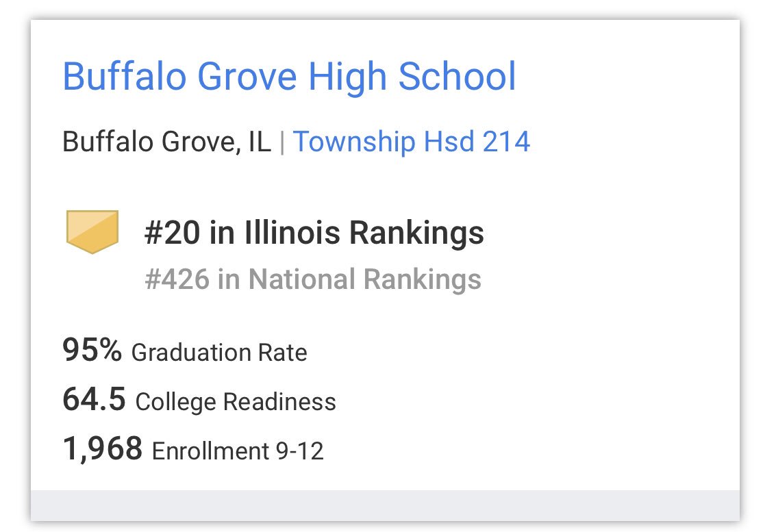This screenshot has height=532, width=763.
Task: Click the 1,968 enrollment number
Action: [102, 448]
